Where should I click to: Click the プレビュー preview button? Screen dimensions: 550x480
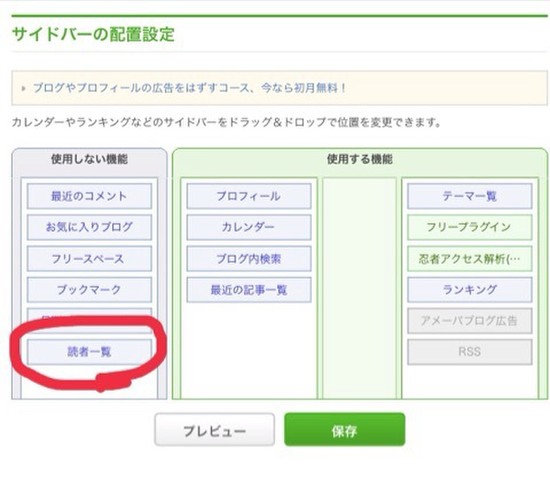pyautogui.click(x=214, y=429)
